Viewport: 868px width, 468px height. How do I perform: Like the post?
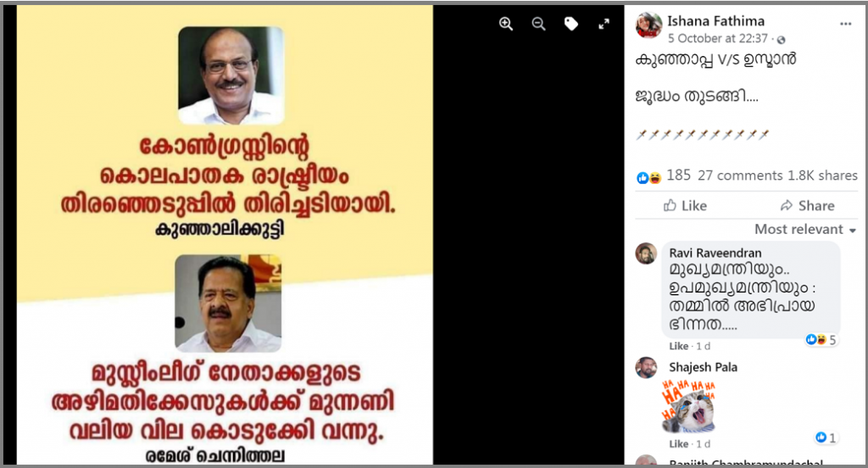coord(685,205)
